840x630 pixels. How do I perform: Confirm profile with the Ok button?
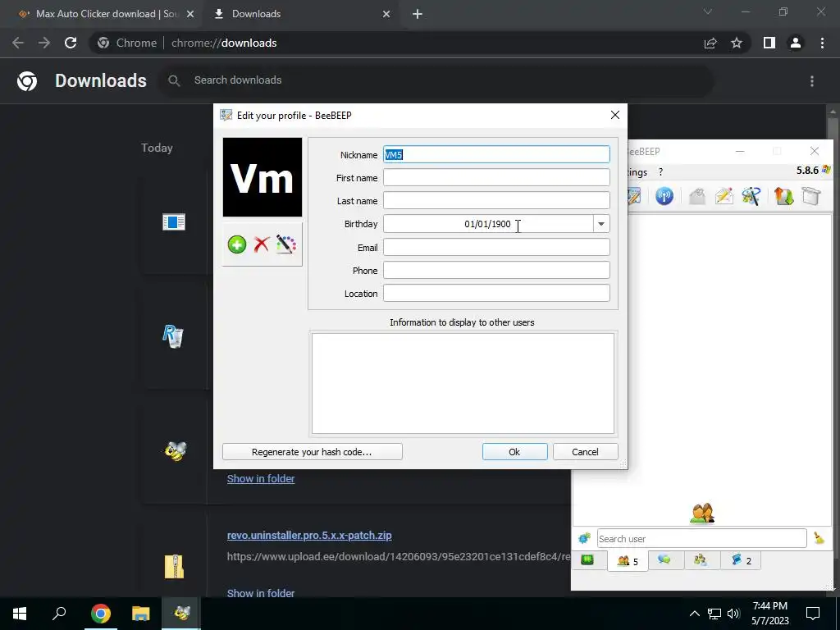(x=514, y=452)
